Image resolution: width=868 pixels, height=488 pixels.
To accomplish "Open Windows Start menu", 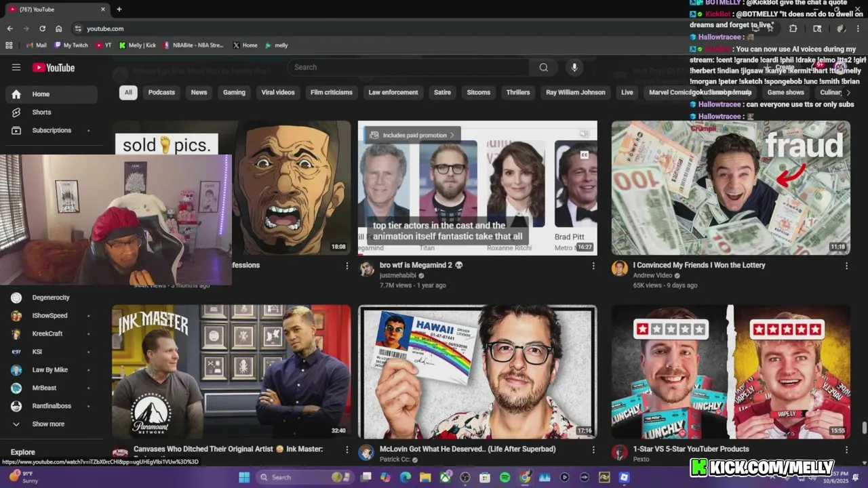I will 244,477.
